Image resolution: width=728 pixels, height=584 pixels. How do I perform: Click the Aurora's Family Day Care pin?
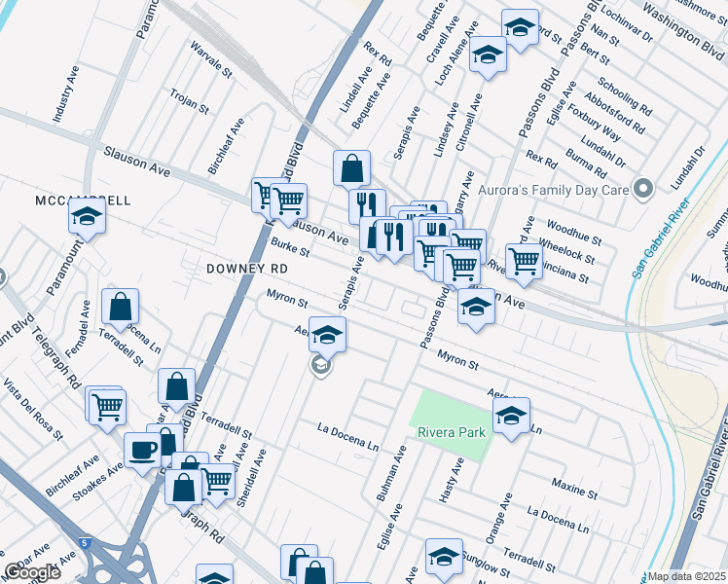pyautogui.click(x=643, y=190)
